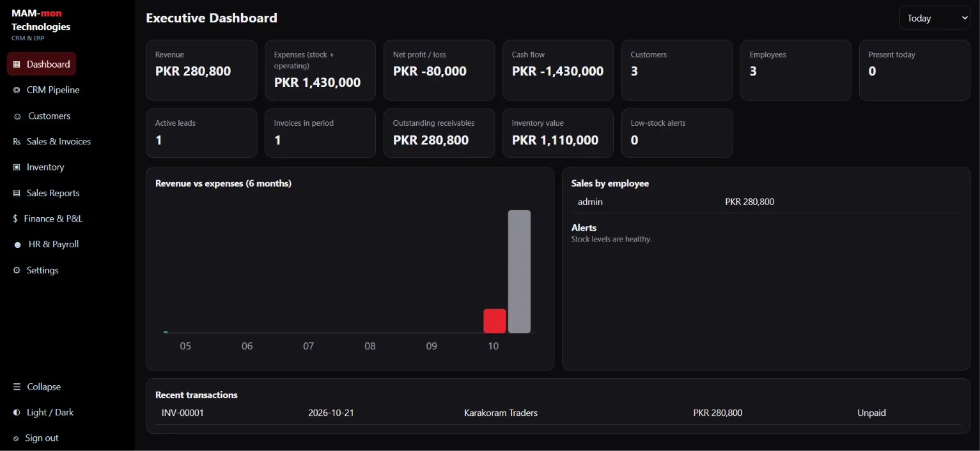The width and height of the screenshot is (980, 451).
Task: Click the MAM-mon Technologies logo text
Action: (x=41, y=20)
